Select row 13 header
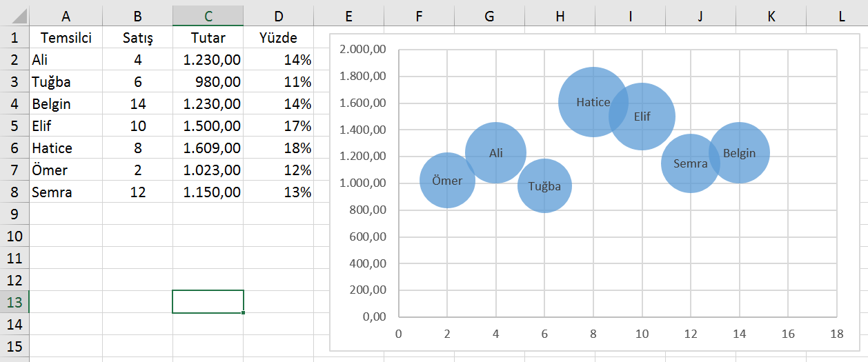The image size is (868, 362). [x=14, y=302]
